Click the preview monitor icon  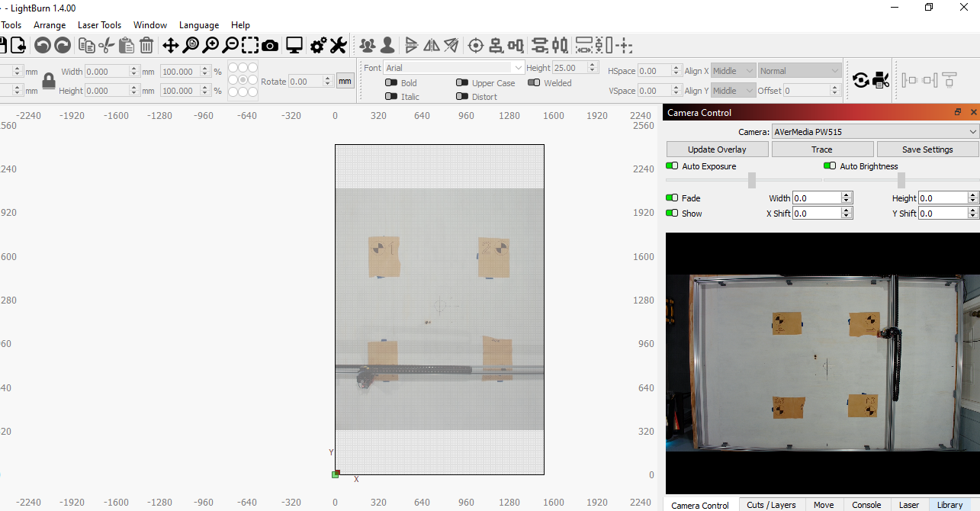294,46
